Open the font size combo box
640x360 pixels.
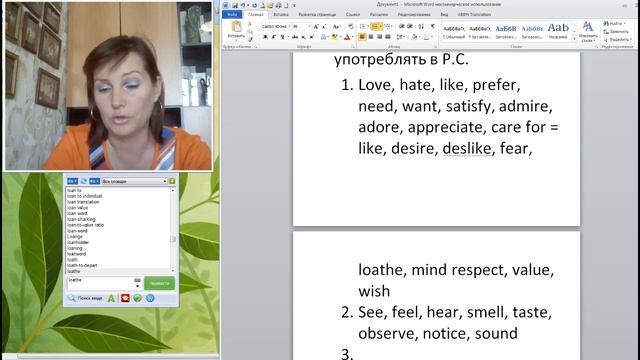click(302, 27)
